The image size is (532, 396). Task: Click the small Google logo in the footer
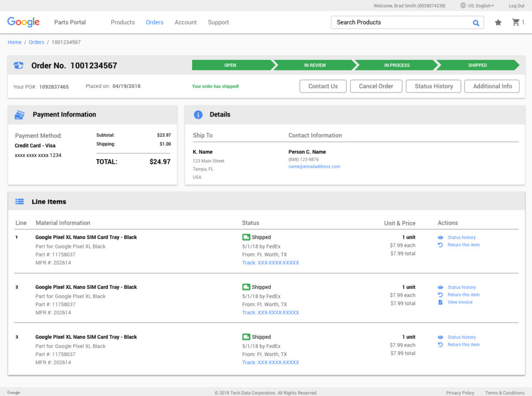click(x=14, y=392)
